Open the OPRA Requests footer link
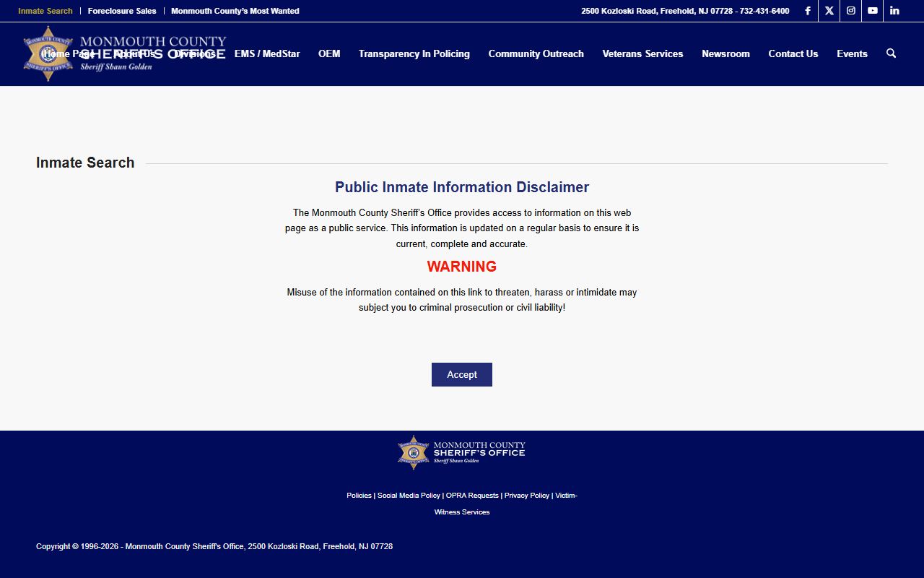The image size is (924, 578). (x=472, y=496)
